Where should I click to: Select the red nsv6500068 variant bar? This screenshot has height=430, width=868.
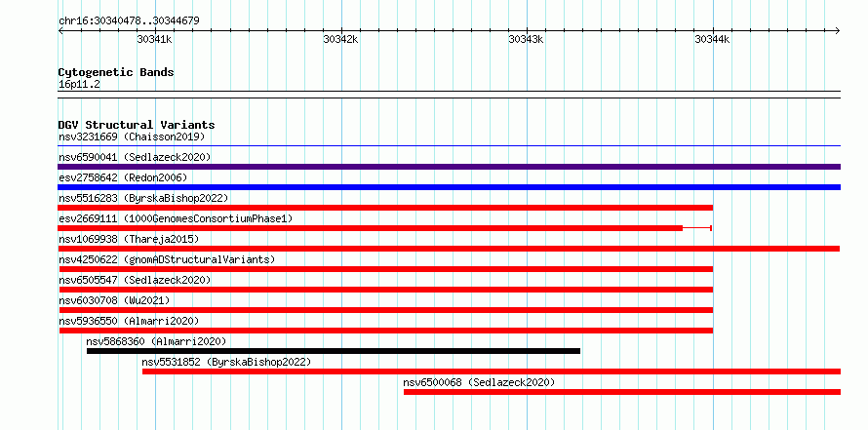coord(622,392)
